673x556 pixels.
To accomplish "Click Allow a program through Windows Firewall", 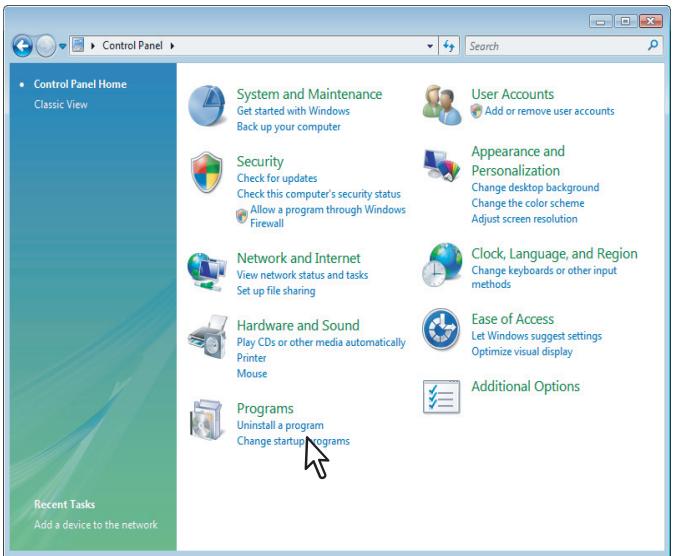I will coord(327,216).
